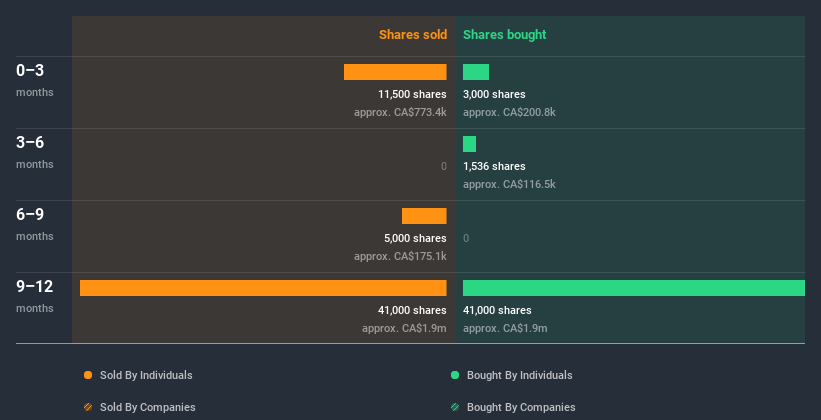Toggle the Bought By Individuals legend label
The width and height of the screenshot is (821, 420).
pyautogui.click(x=519, y=375)
